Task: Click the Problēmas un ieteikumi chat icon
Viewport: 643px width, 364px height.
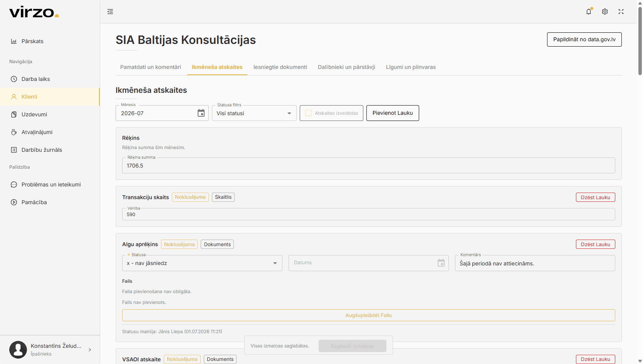Action: pyautogui.click(x=14, y=185)
